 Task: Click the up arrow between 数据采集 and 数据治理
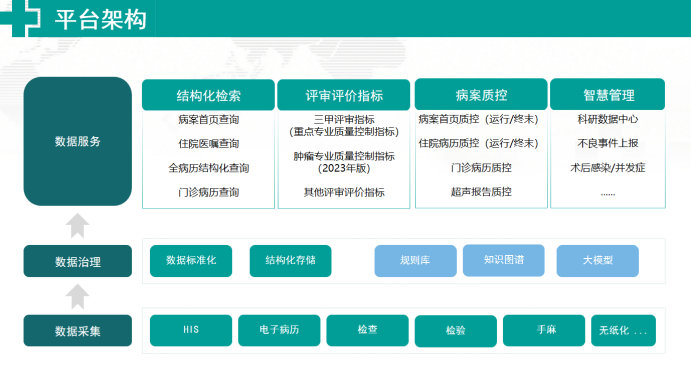(78, 296)
